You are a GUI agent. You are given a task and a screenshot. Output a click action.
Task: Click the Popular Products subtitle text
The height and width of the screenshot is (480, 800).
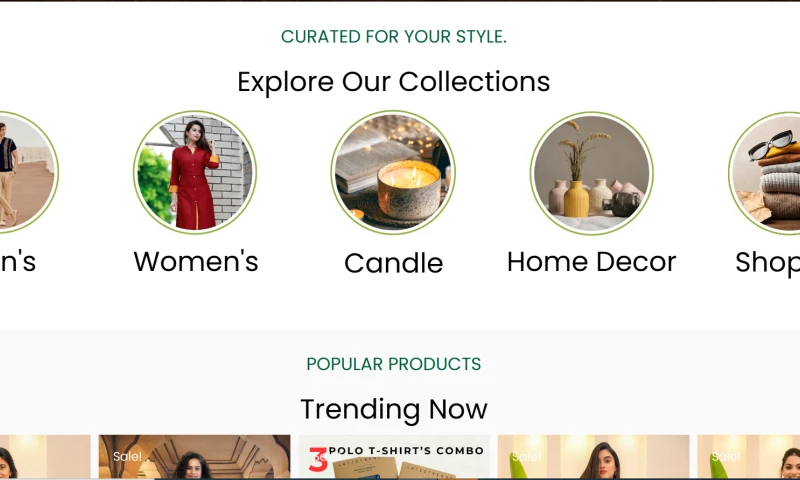[x=393, y=364]
